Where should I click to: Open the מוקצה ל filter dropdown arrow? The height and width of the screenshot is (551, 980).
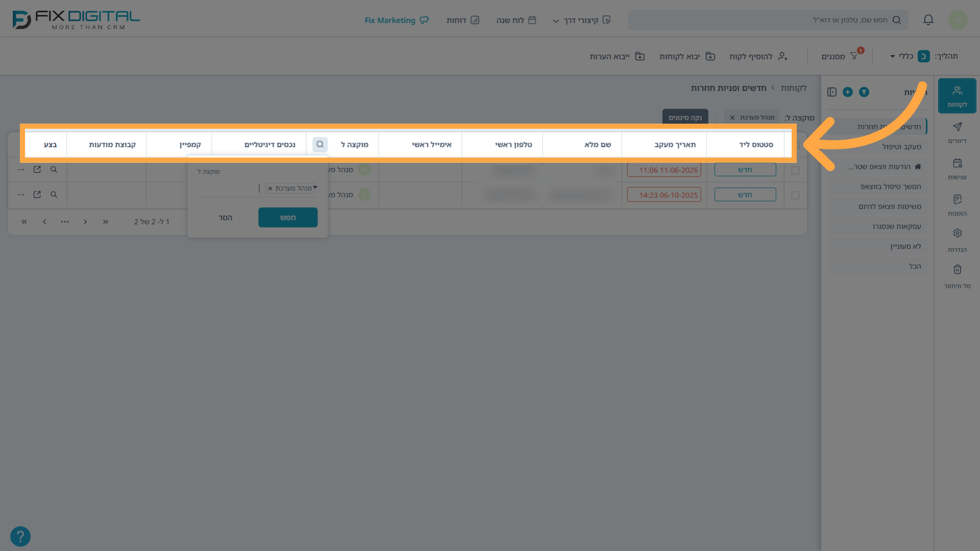click(x=315, y=187)
